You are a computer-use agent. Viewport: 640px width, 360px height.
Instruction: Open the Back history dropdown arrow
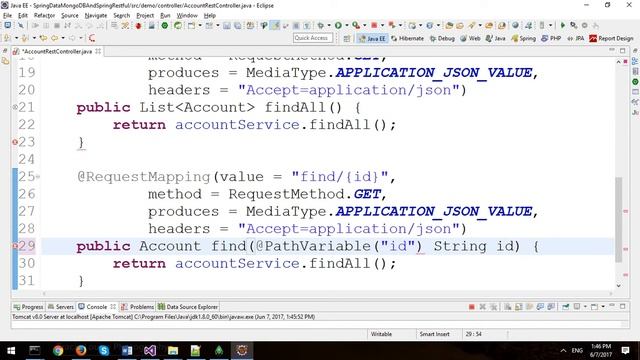63,38
